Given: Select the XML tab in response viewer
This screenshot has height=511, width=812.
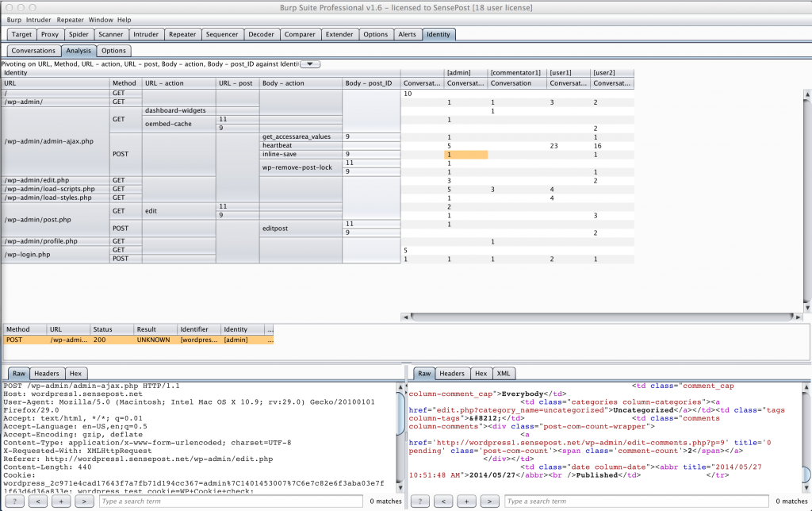Looking at the screenshot, I should (x=503, y=373).
